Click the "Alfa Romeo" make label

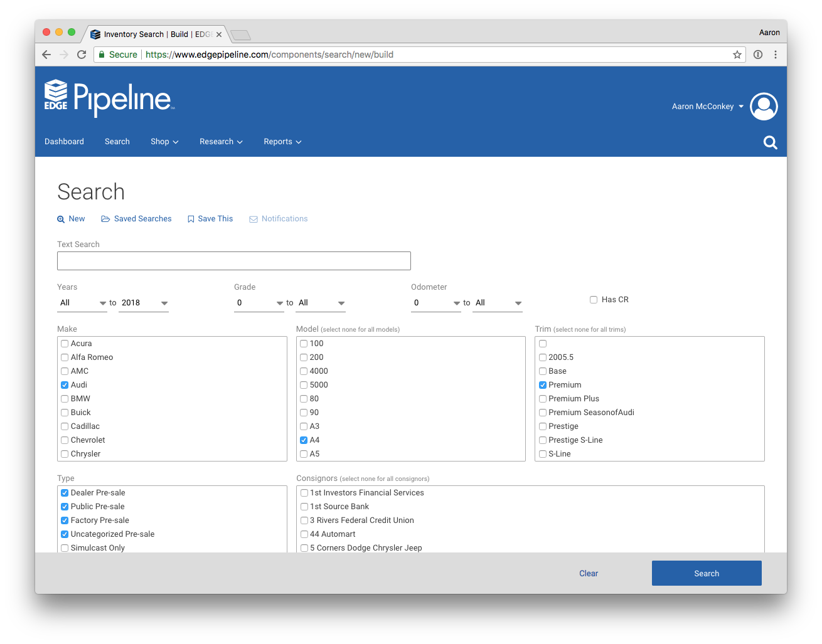(92, 357)
